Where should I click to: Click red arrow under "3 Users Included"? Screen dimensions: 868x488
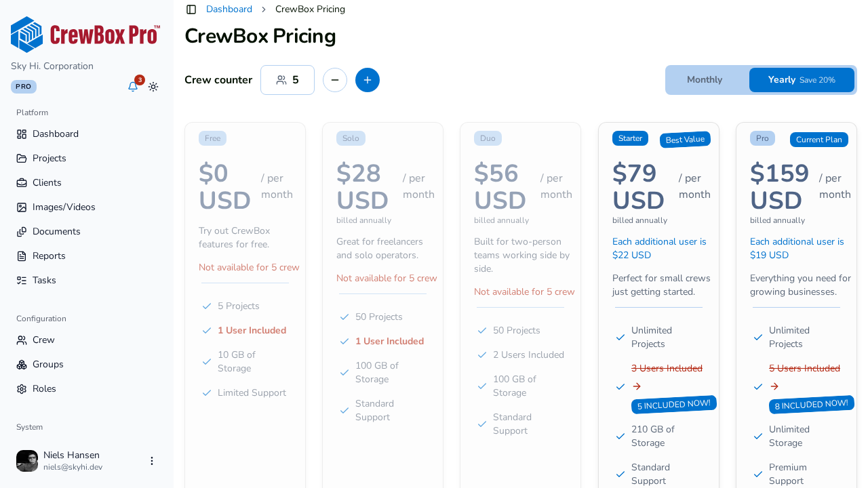(637, 386)
